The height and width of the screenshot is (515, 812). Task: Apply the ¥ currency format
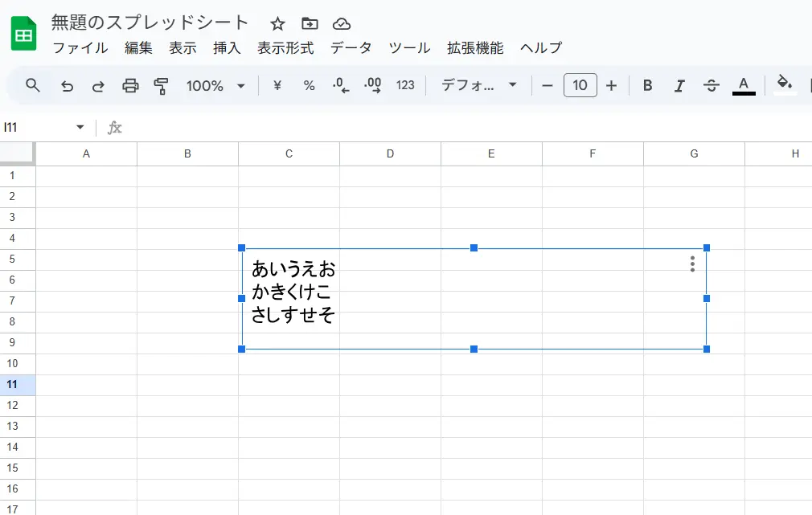[277, 86]
